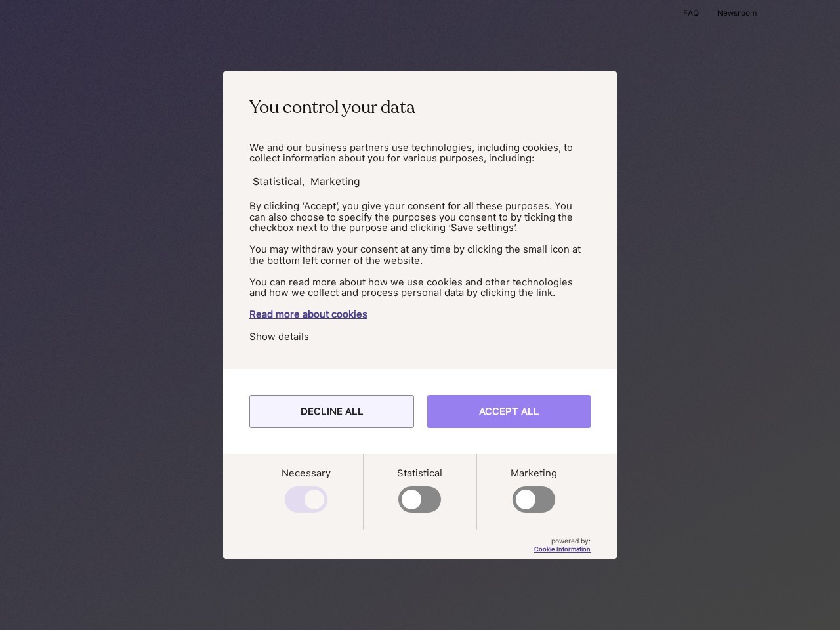The width and height of the screenshot is (840, 630).
Task: Click the 'We and our business partners' paragraph
Action: tap(411, 153)
